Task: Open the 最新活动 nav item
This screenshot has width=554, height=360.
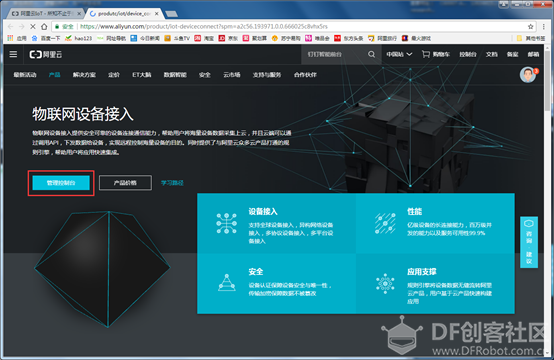Action: (25, 75)
